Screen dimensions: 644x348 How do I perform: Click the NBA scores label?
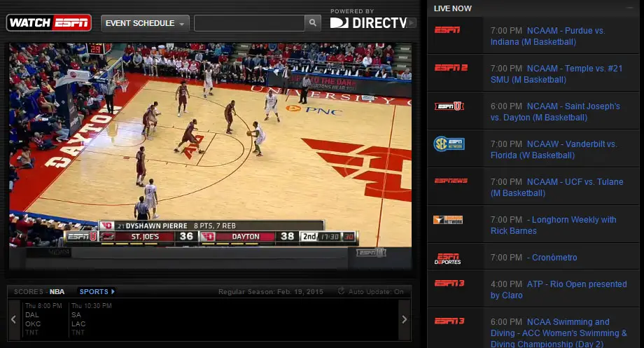(57, 292)
